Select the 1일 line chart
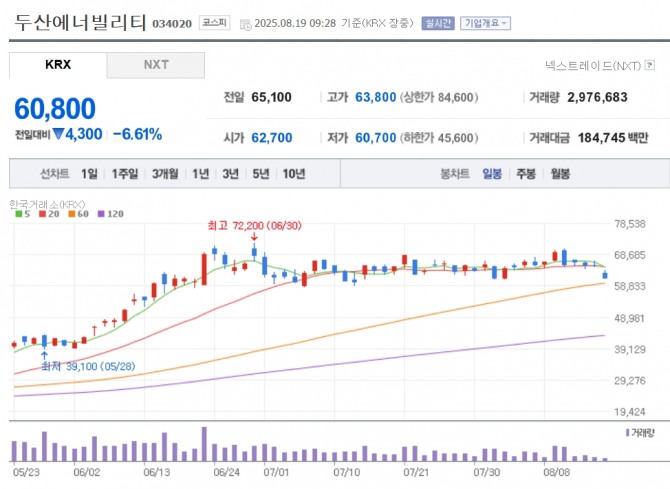The image size is (670, 489). [x=89, y=174]
